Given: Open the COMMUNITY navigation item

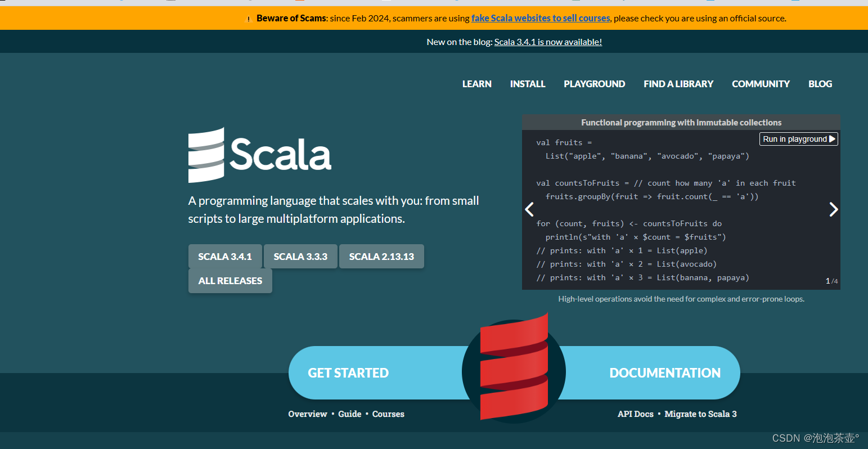Looking at the screenshot, I should [x=761, y=84].
